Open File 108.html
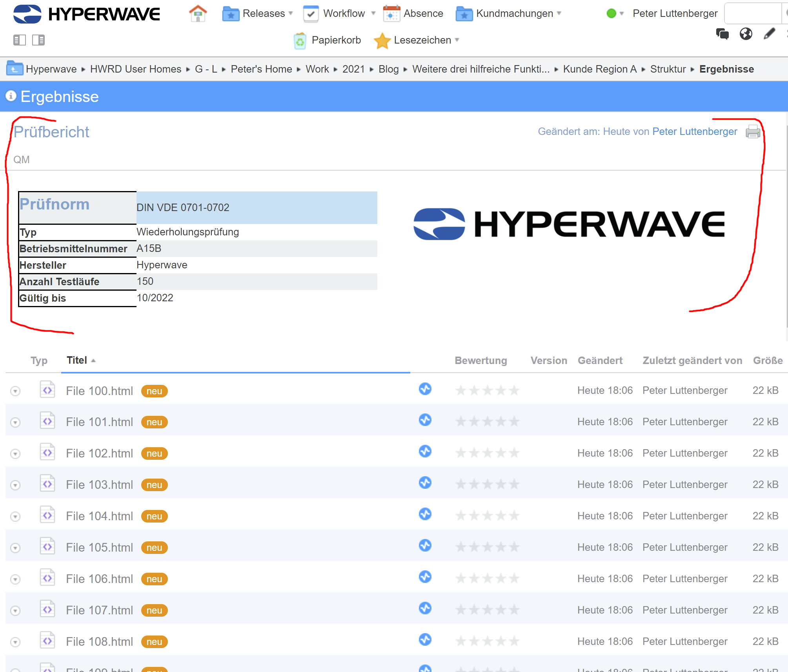Viewport: 788px width, 672px height. tap(100, 642)
